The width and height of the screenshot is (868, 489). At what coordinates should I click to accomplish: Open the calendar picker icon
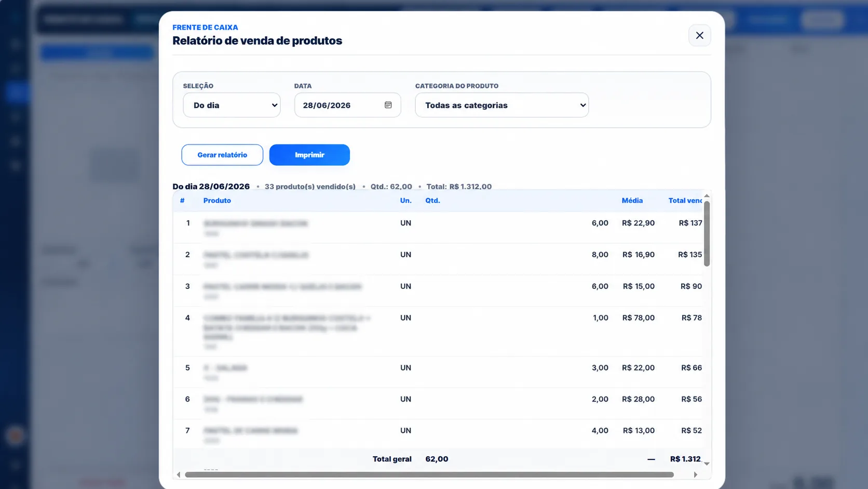[x=388, y=105]
